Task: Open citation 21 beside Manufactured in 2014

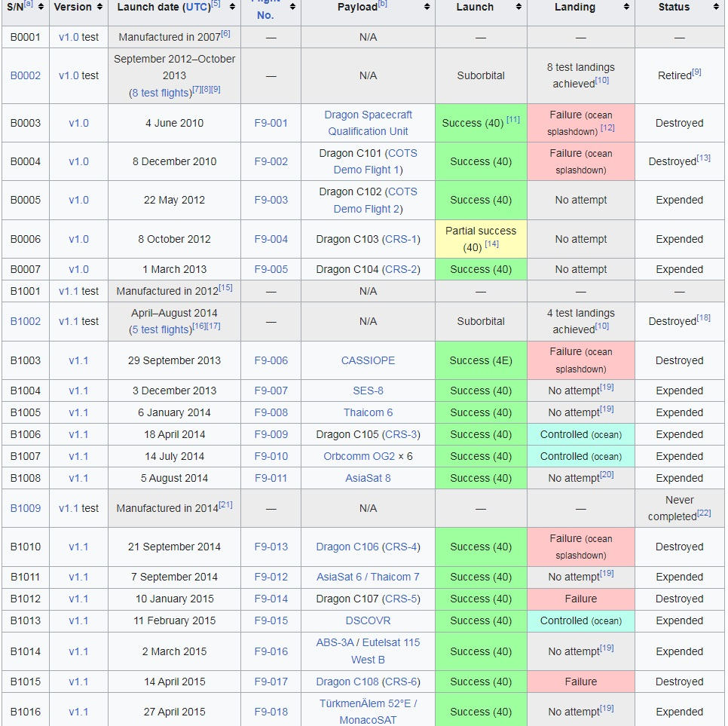Action: pos(225,505)
